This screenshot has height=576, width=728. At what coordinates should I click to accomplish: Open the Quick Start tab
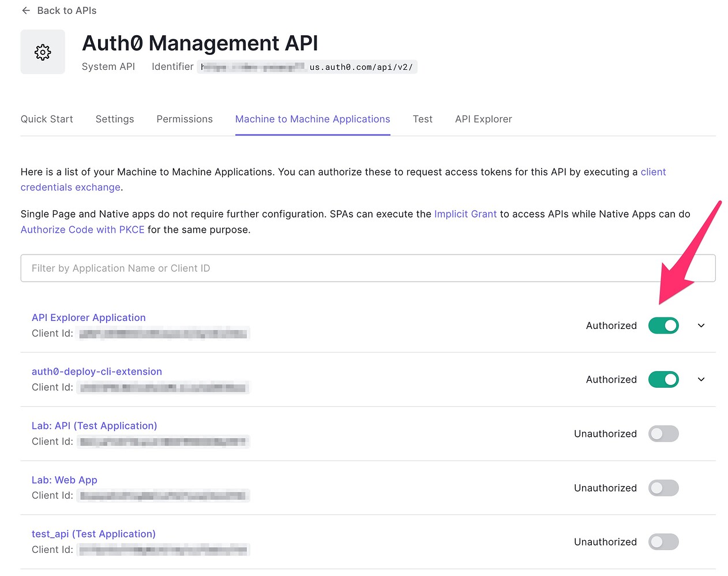[47, 119]
